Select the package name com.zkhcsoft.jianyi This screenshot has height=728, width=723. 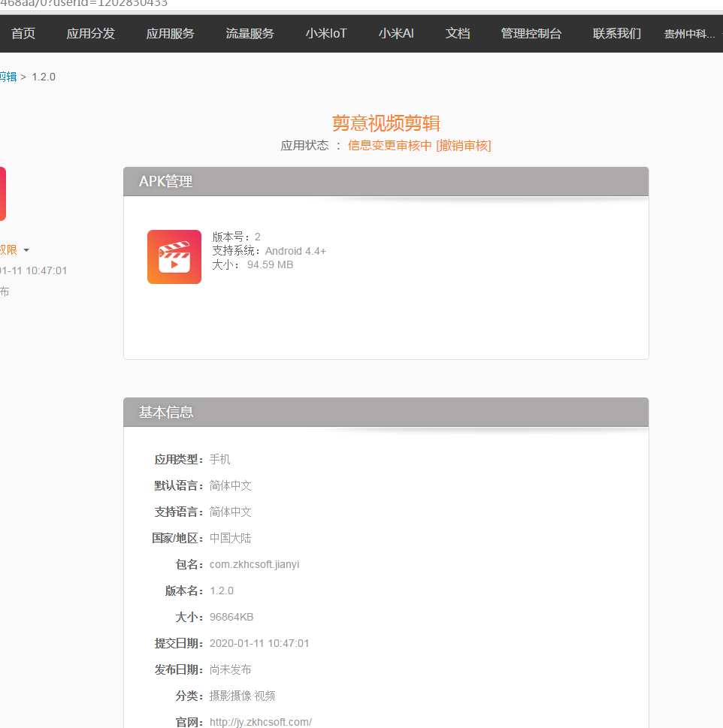point(255,564)
